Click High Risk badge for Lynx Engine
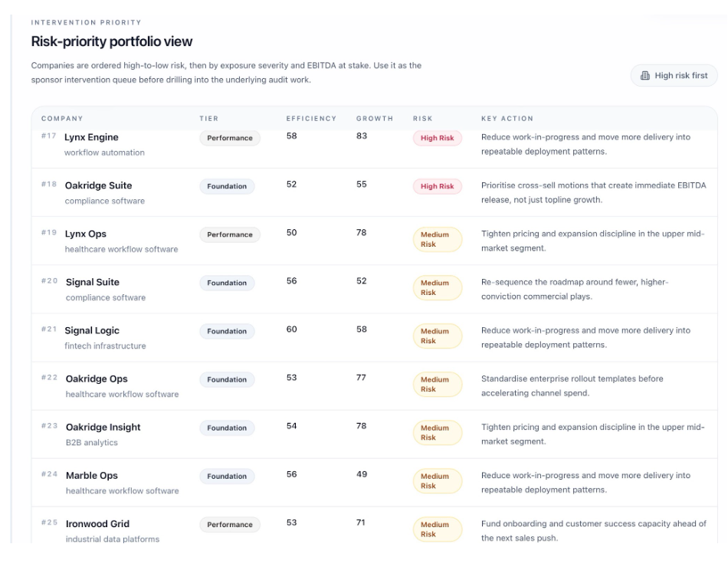This screenshot has height=567, width=728. click(x=438, y=138)
